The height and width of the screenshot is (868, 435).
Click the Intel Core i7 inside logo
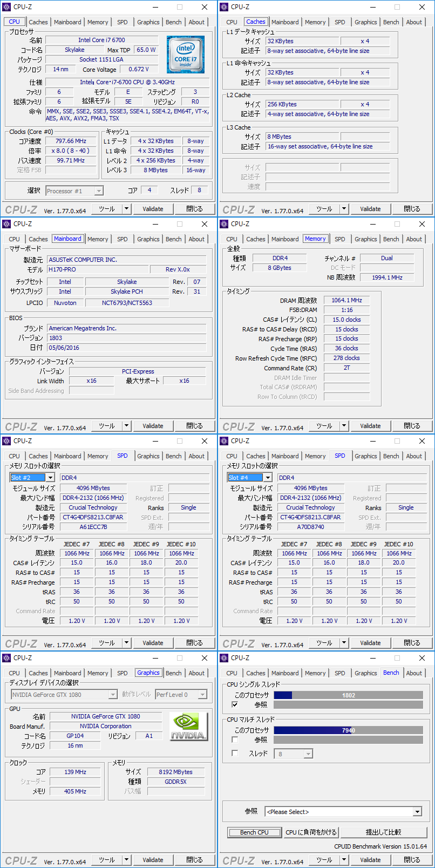[185, 55]
